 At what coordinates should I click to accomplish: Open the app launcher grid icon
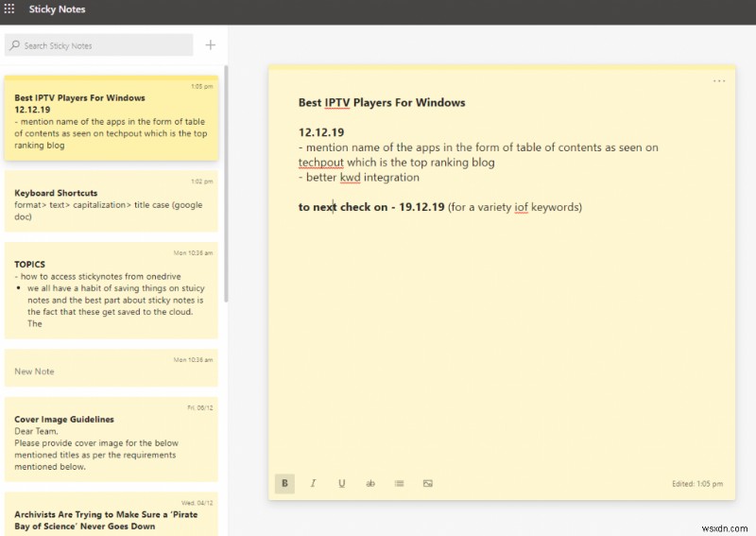pos(9,9)
